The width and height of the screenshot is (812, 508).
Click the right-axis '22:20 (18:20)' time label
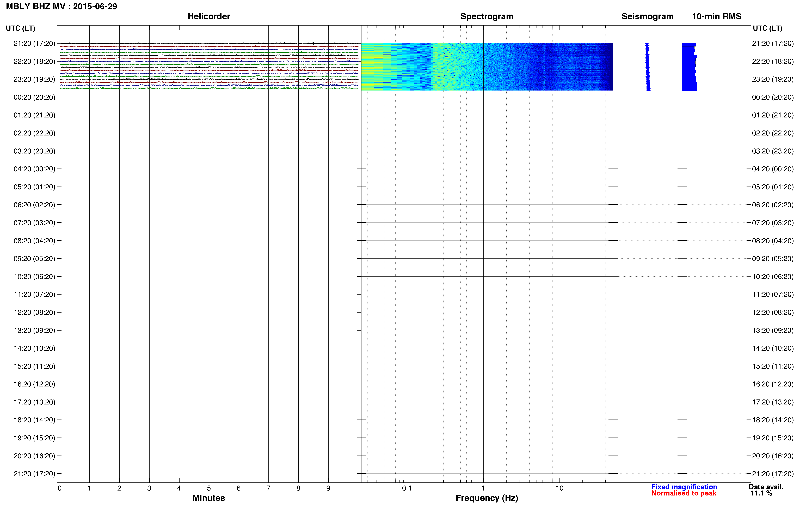tap(773, 62)
